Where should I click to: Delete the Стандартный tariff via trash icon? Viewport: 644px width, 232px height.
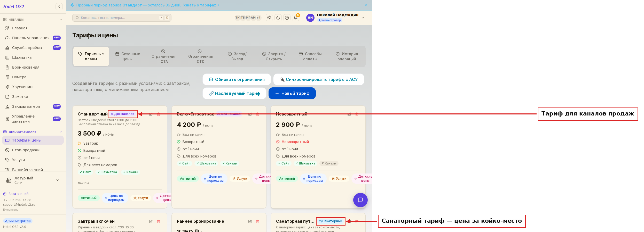159,114
